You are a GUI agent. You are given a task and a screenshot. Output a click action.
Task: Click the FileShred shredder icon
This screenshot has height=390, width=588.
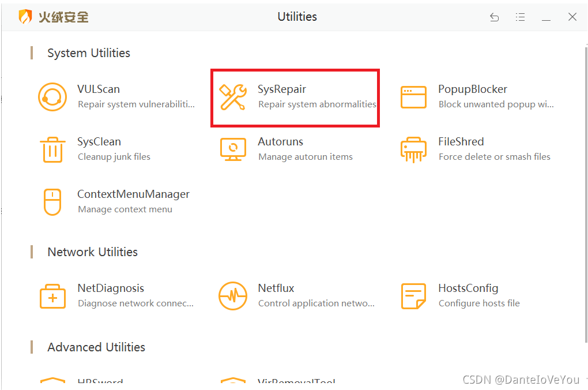[413, 149]
